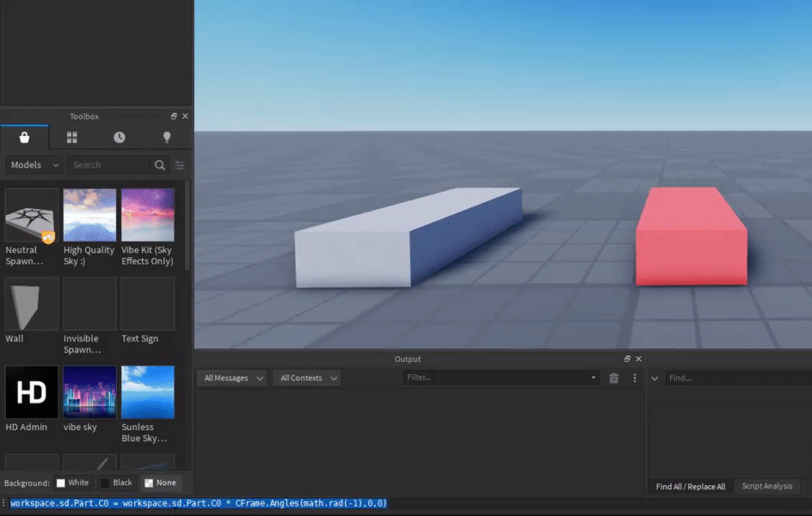The width and height of the screenshot is (812, 516).
Task: Open the Marketplace tab in Toolbox
Action: tap(24, 138)
